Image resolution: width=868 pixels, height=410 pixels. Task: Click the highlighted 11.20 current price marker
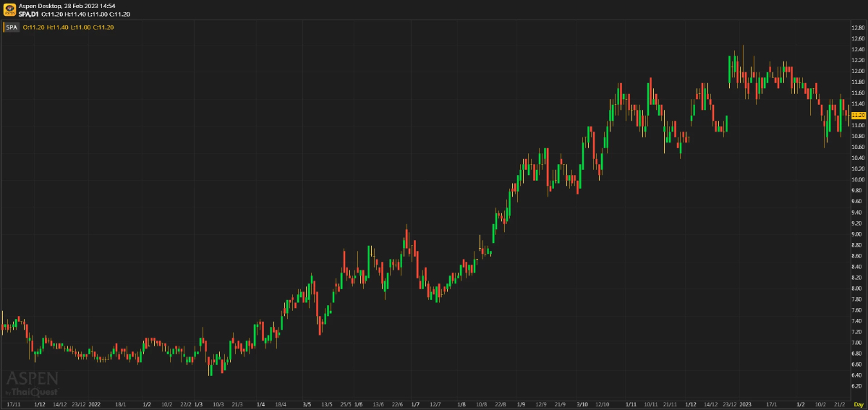coord(859,115)
